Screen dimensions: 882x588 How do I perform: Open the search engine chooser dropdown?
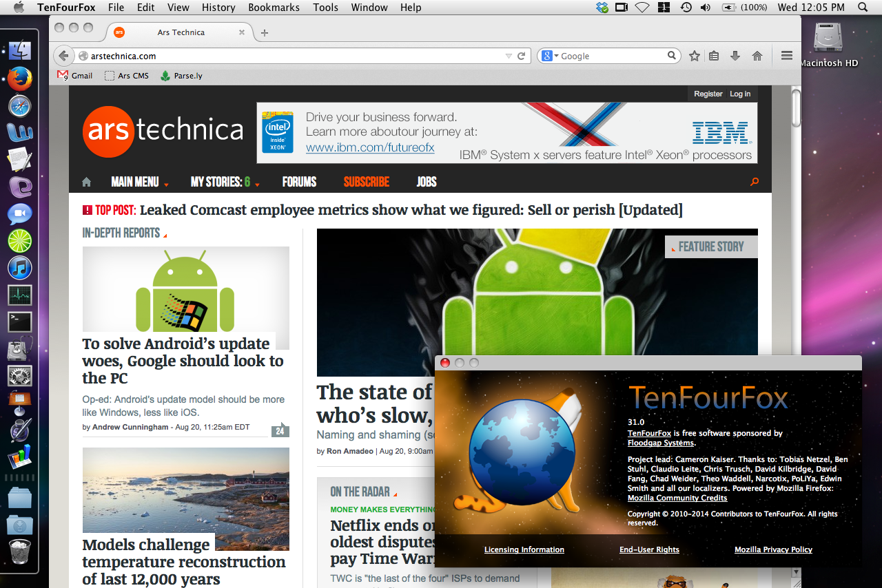click(548, 56)
